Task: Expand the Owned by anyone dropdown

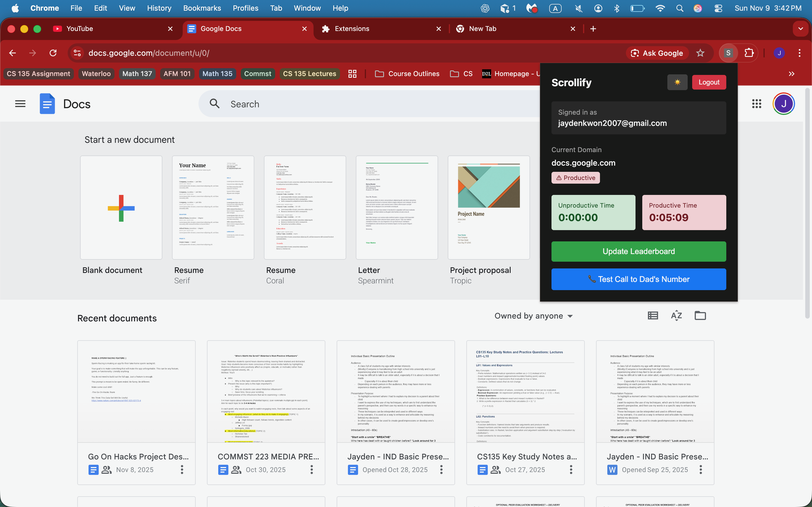Action: pyautogui.click(x=533, y=316)
